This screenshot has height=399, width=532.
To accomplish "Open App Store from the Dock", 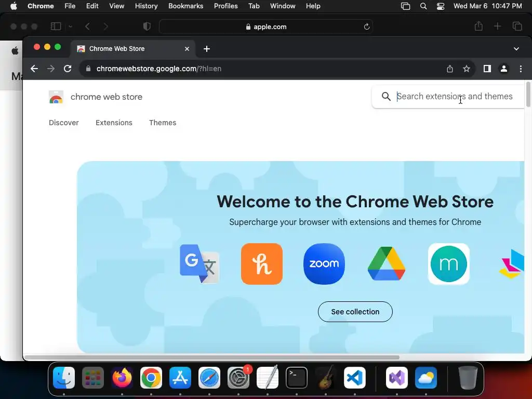I will point(180,378).
